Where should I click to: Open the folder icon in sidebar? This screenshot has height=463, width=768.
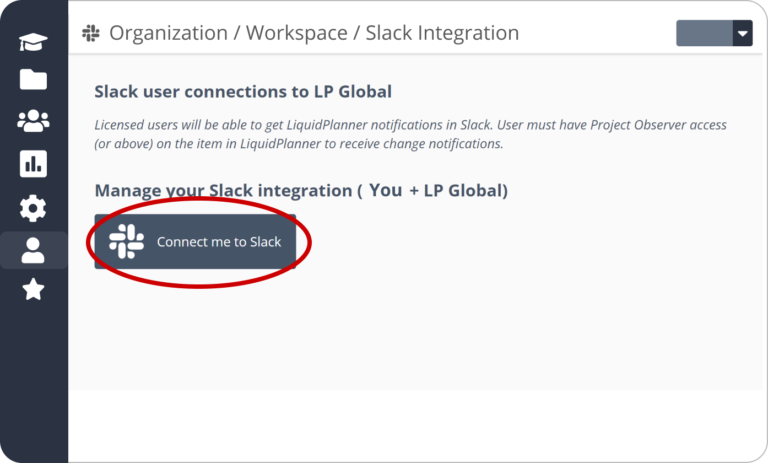33,80
